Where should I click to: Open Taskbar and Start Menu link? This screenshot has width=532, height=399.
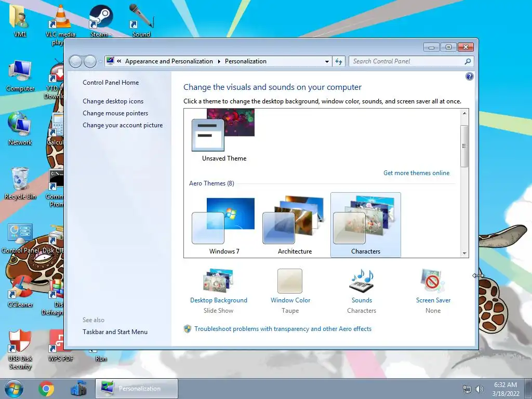[115, 332]
